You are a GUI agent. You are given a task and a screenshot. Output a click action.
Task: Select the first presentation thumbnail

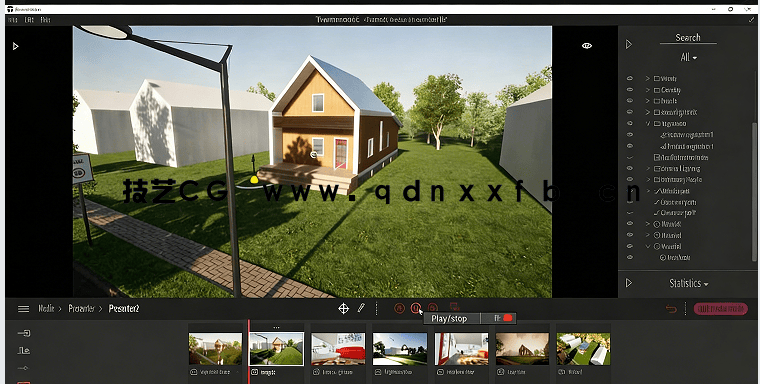pos(215,349)
